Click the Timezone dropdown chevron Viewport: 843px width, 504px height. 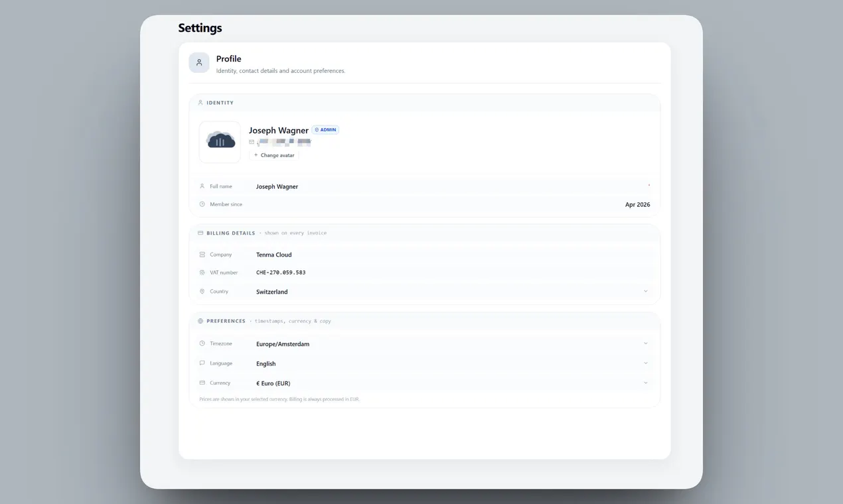645,344
